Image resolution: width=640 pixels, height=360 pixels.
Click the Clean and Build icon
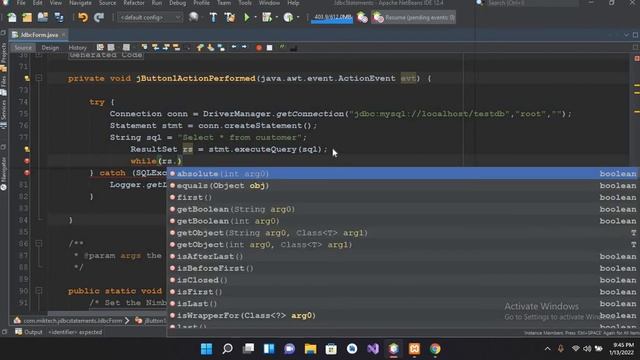[x=229, y=18]
